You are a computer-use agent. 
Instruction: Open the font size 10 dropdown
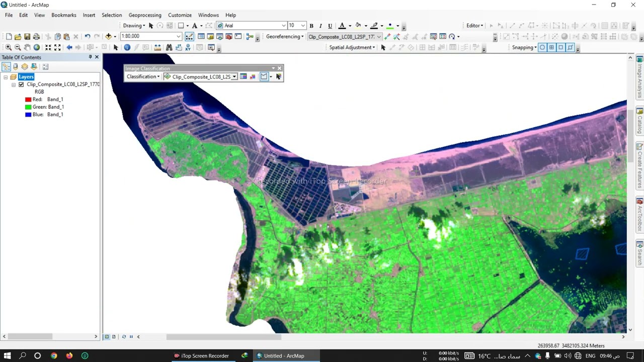point(303,26)
